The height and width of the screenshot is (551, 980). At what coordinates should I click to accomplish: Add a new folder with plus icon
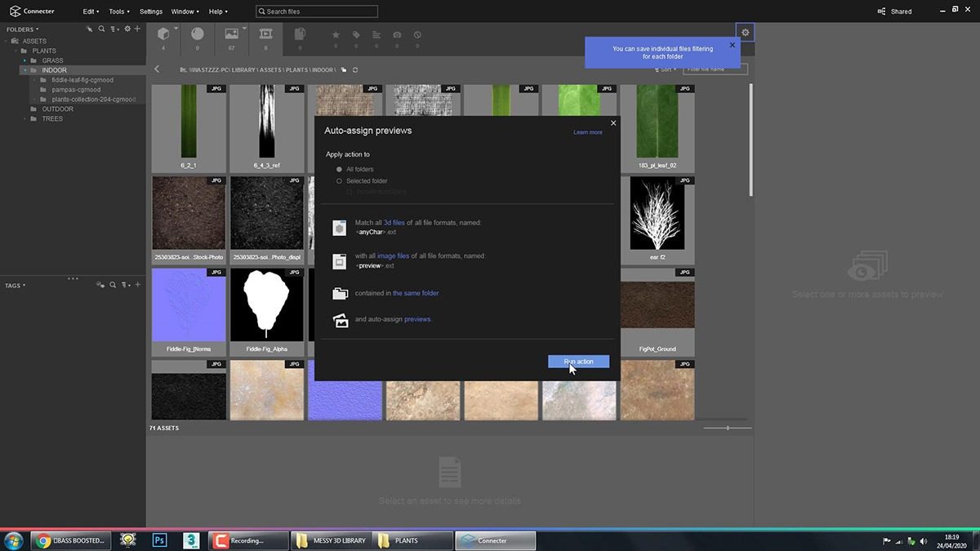click(x=137, y=29)
